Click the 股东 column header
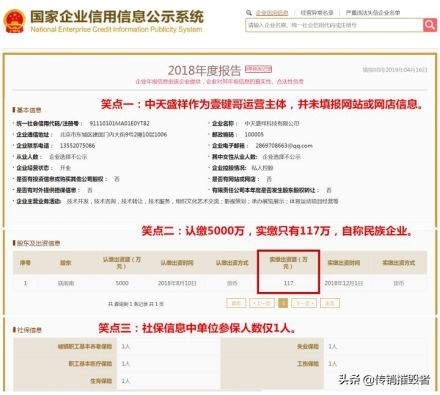 (x=66, y=263)
